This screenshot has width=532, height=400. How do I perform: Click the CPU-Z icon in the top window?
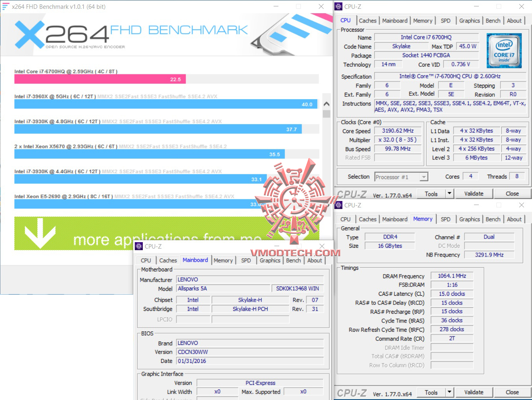coord(339,6)
